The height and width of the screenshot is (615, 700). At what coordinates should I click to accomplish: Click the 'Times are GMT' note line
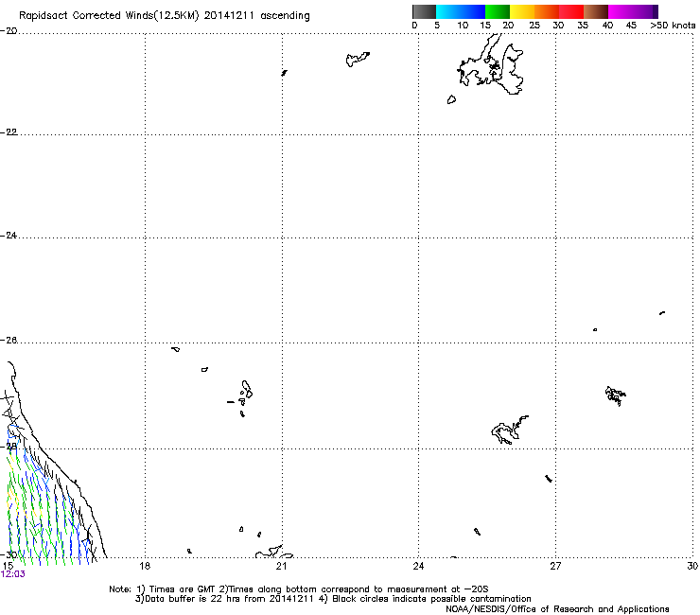pyautogui.click(x=299, y=589)
